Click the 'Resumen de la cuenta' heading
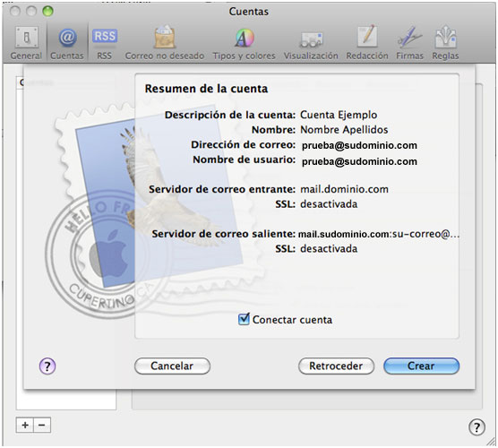 point(206,89)
